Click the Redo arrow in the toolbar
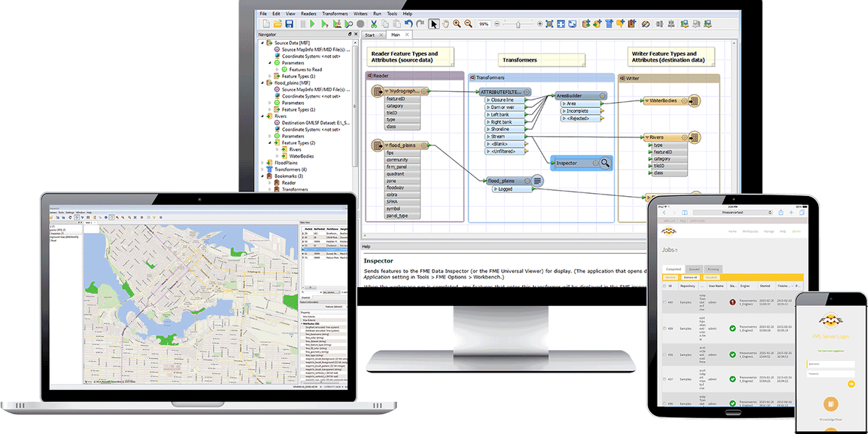 (x=420, y=24)
